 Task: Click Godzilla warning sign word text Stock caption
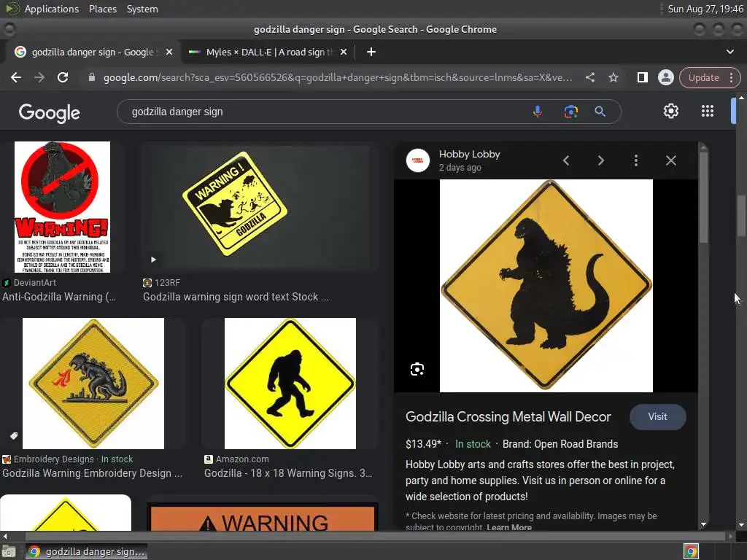(x=236, y=297)
